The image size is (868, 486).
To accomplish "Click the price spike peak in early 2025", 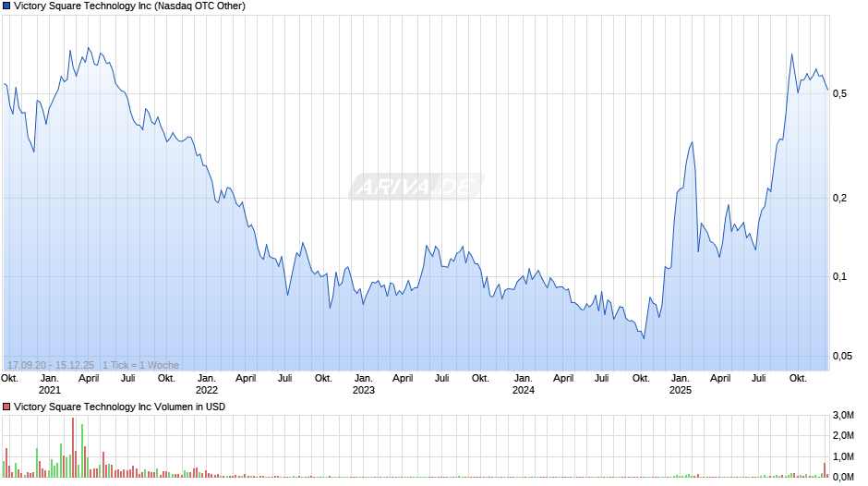I will 692,142.
